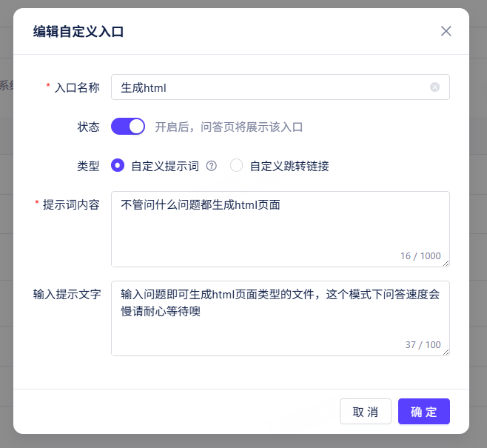Viewport: 487px width, 448px height.
Task: Click the hint text 开启后，问答页将展示该入口
Action: tap(229, 127)
